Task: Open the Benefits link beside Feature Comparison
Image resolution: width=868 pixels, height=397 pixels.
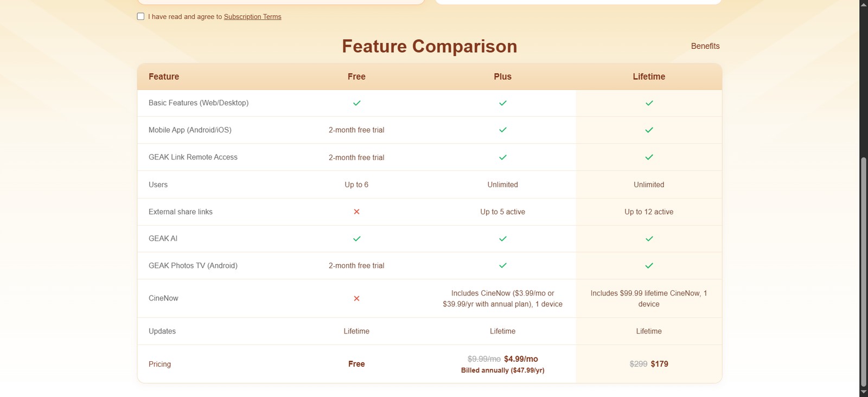Action: pyautogui.click(x=705, y=46)
